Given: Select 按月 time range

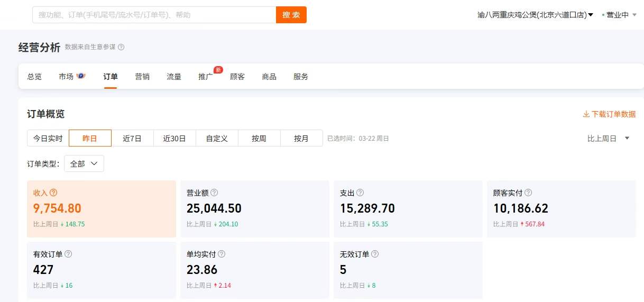Looking at the screenshot, I should [301, 138].
